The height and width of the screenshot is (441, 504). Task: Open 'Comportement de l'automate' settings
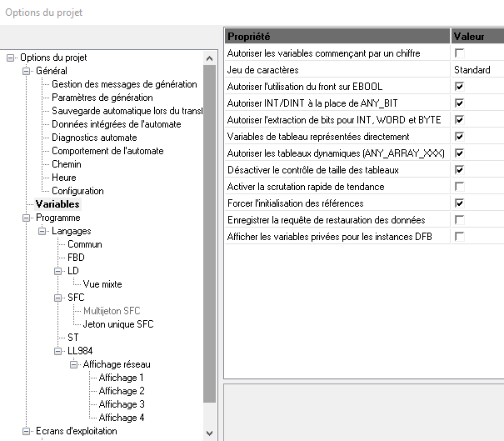click(107, 151)
